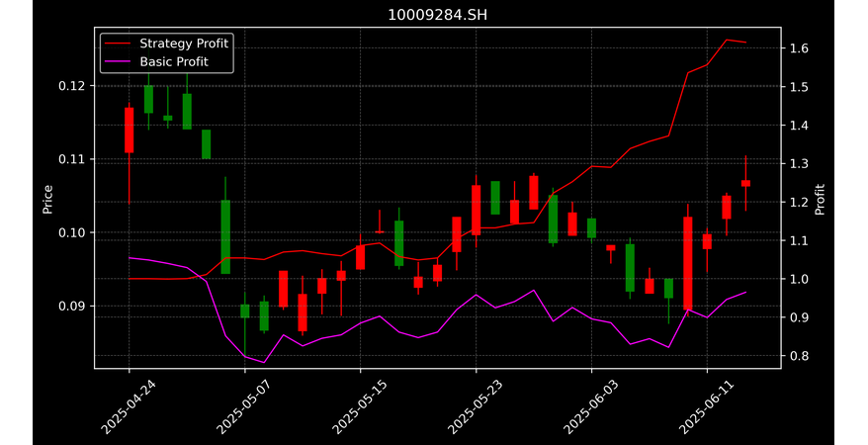The image size is (868, 445).
Task: Click the 1.6 profit tick label
Action: coord(798,48)
